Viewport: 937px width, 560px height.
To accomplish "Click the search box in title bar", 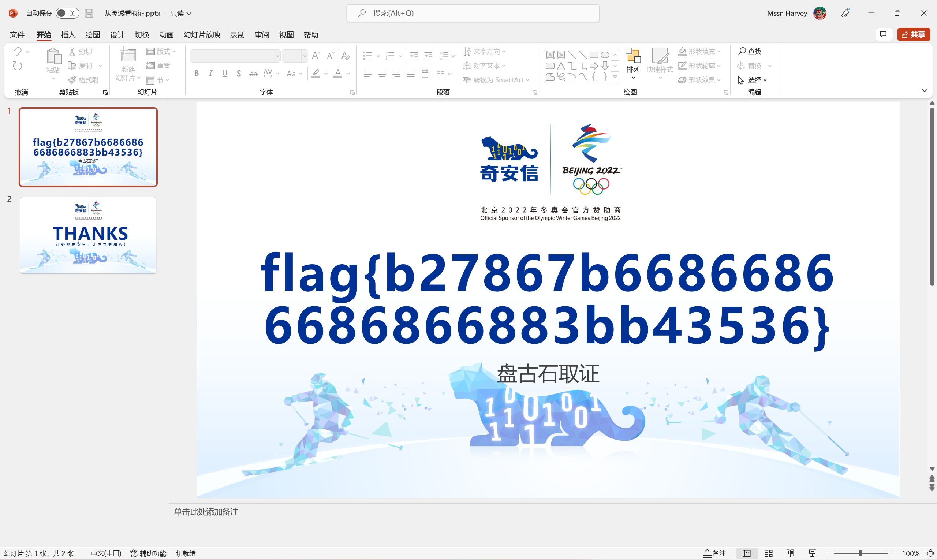I will click(x=473, y=13).
